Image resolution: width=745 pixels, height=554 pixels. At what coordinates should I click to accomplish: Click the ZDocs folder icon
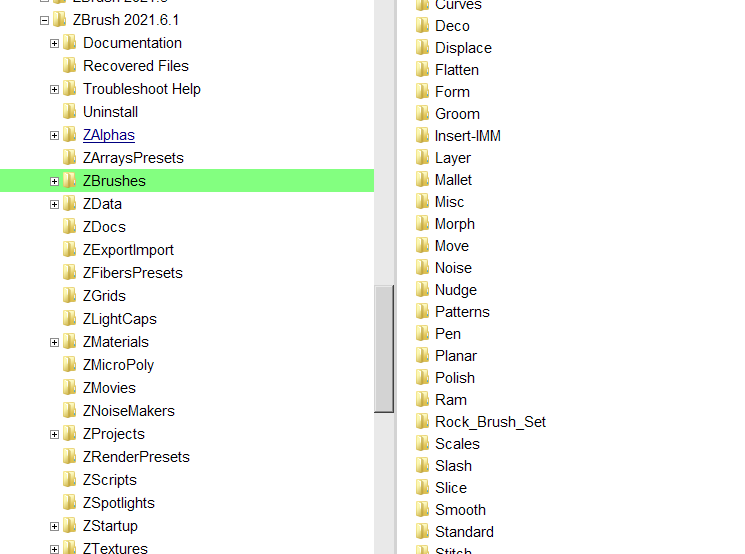click(69, 226)
